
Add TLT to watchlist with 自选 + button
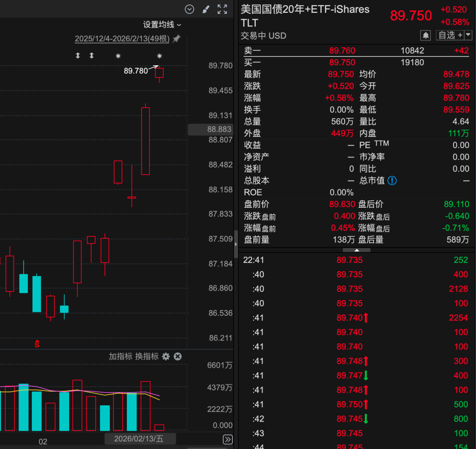click(450, 35)
